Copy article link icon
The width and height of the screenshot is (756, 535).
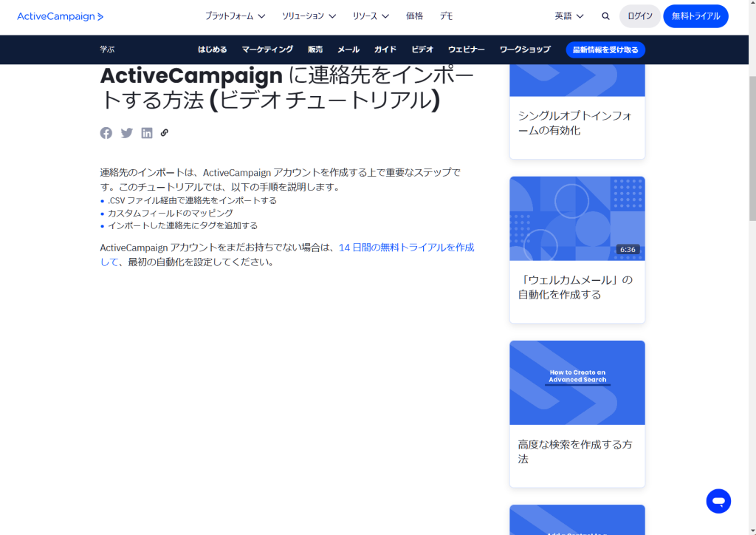[x=165, y=133]
